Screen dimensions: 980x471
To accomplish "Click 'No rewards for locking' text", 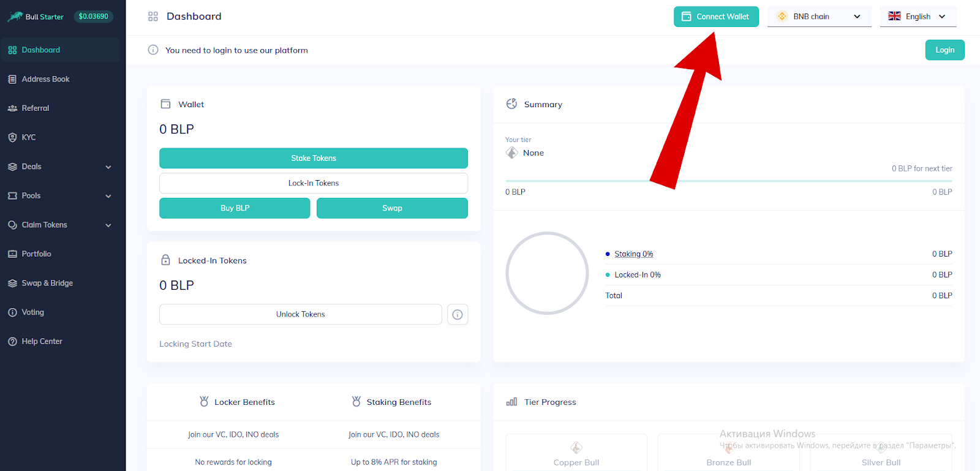I will (x=233, y=462).
